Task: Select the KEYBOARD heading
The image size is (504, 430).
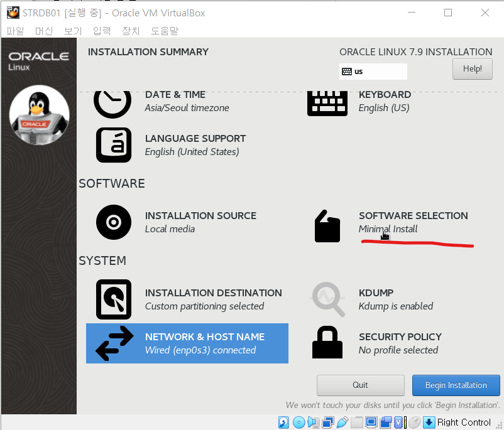Action: [x=385, y=95]
